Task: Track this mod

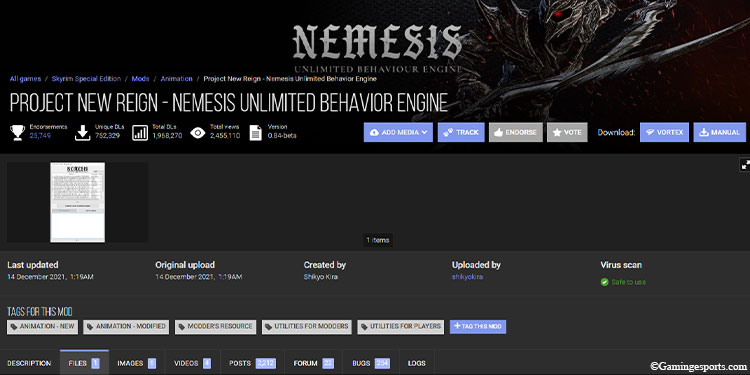Action: pos(461,132)
